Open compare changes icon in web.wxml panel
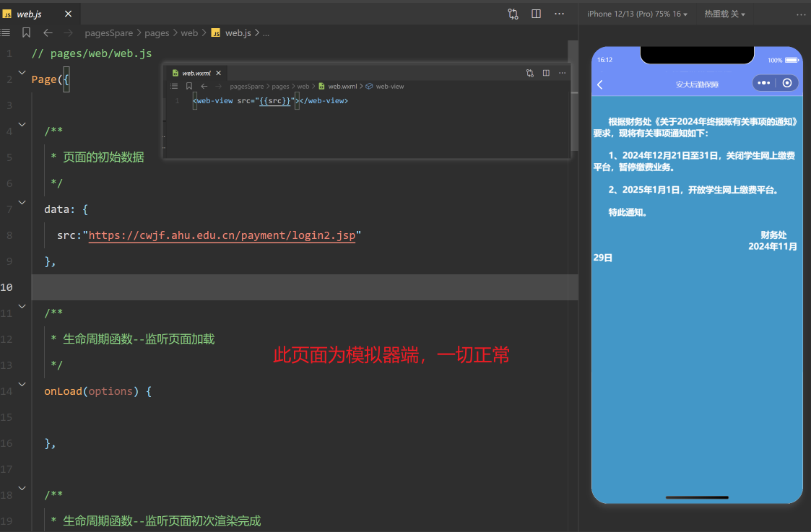 click(x=529, y=73)
